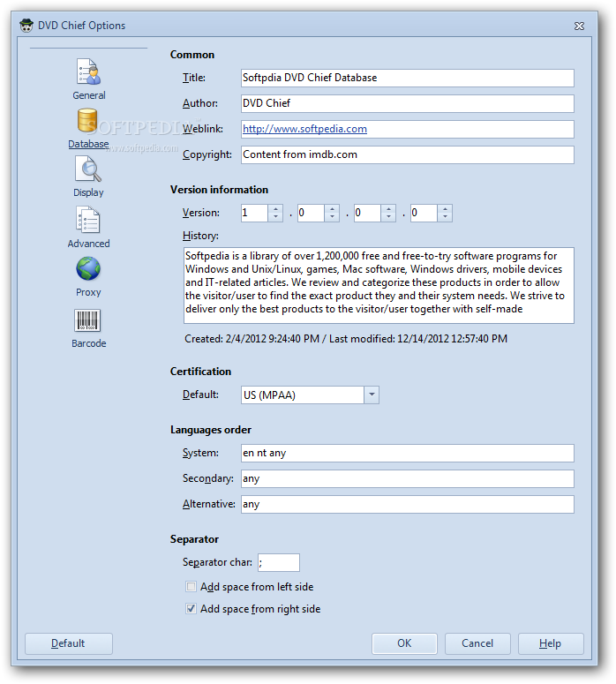Click the Secondary languages field

coord(408,478)
